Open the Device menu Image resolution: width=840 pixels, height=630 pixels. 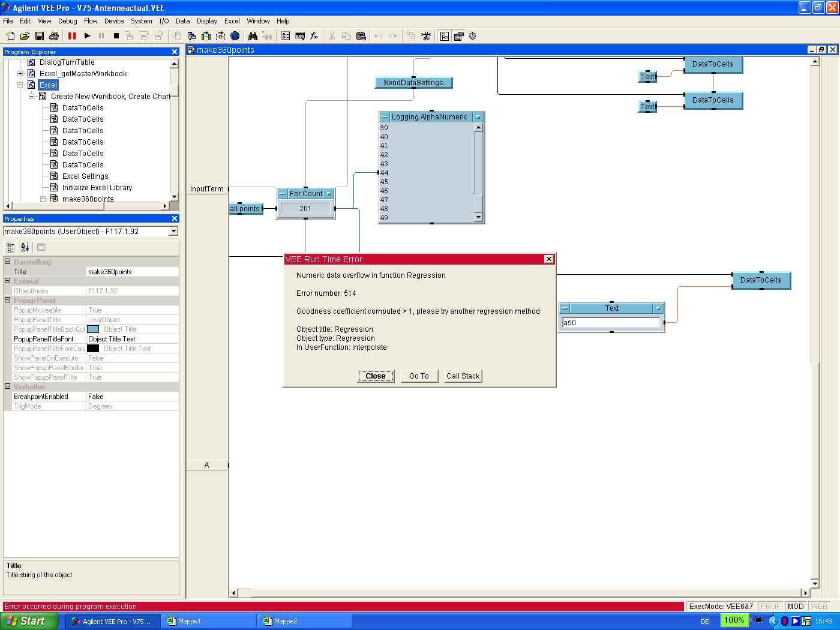(x=114, y=21)
